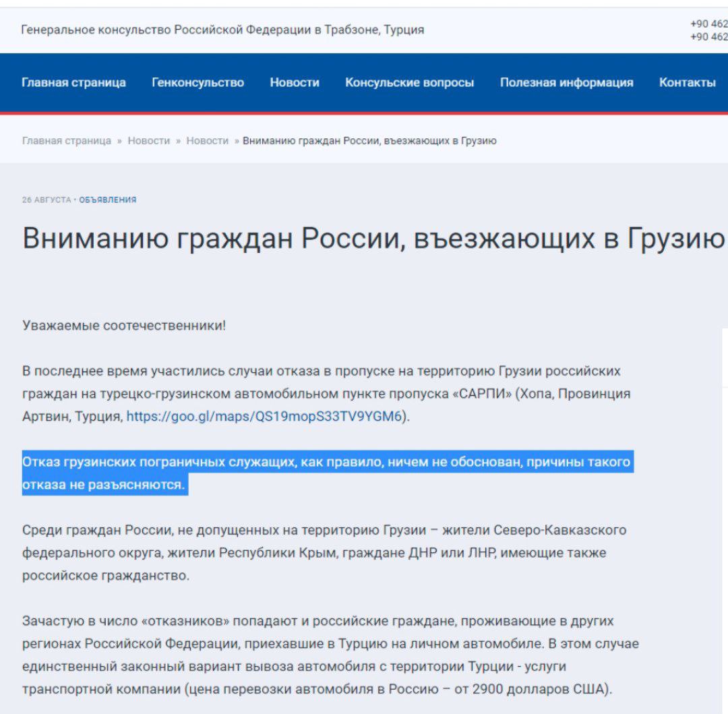
Task: Open the goo.gl maps link
Action: (x=264, y=416)
